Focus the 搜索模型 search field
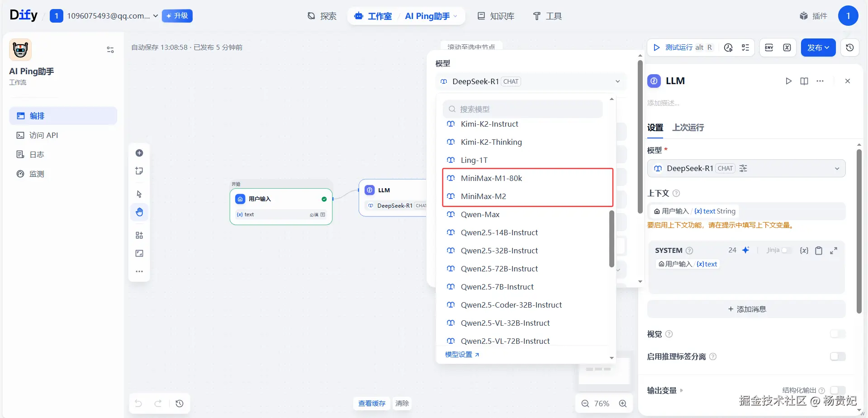The image size is (868, 418). (523, 109)
